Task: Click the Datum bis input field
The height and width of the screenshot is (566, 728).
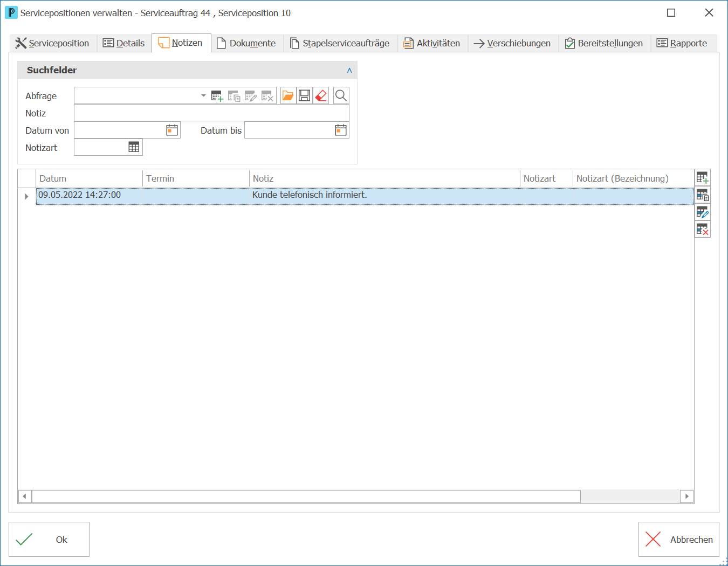Action: point(289,130)
